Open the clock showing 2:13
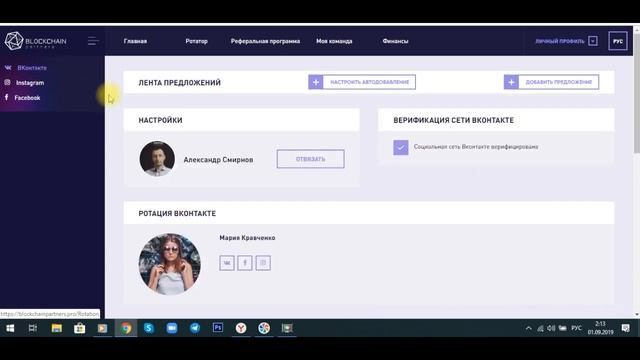This screenshot has height=360, width=640. pyautogui.click(x=600, y=328)
